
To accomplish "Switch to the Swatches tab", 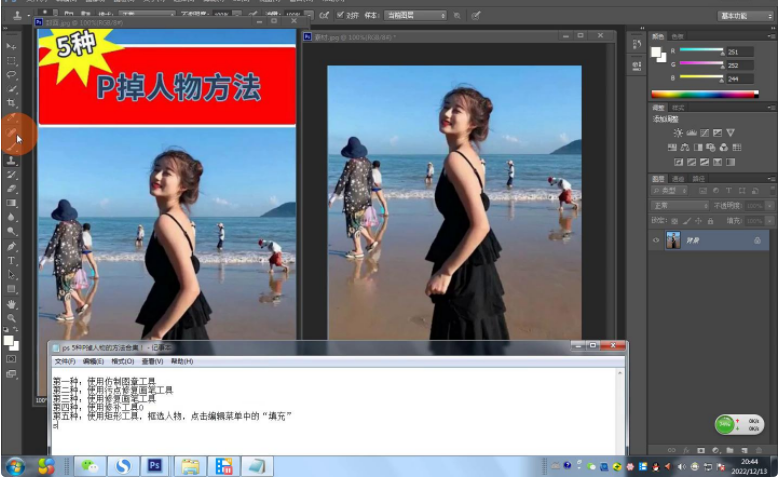I will [677, 36].
